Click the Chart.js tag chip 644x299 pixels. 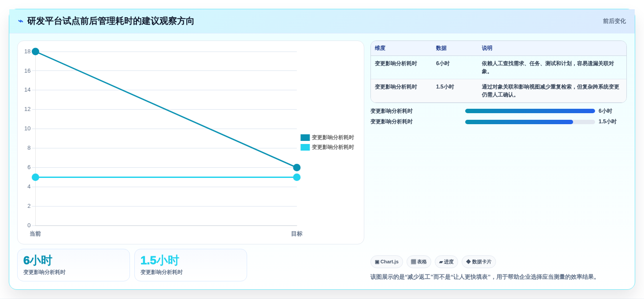[x=386, y=262]
